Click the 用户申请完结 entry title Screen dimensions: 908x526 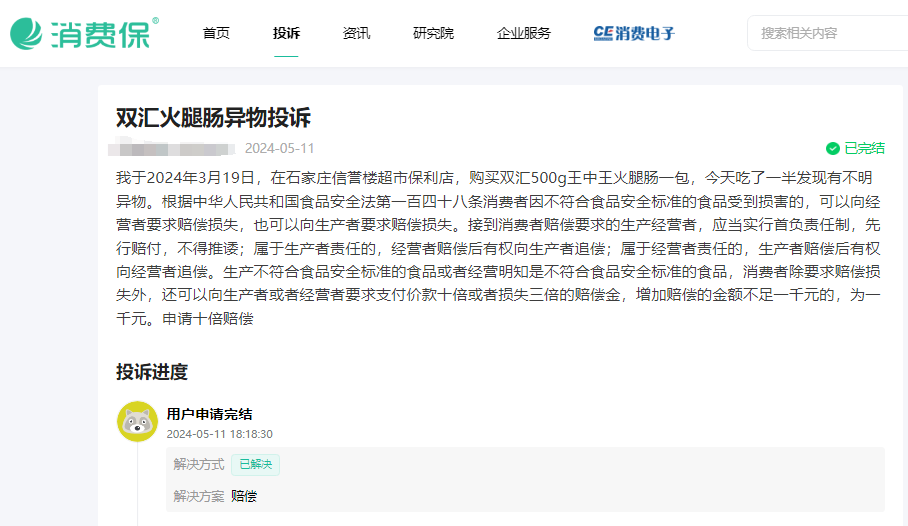(x=210, y=414)
